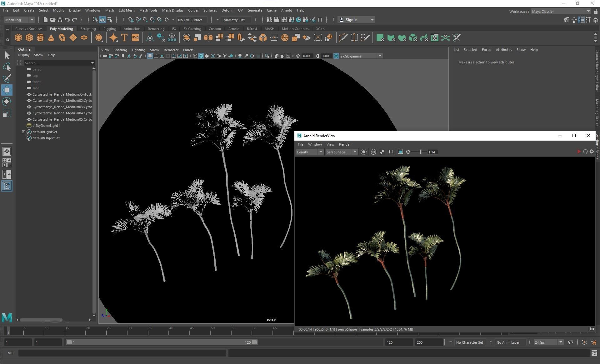Open the perspShape camera dropdown
Viewport: 600px width, 364px height.
[x=341, y=152]
